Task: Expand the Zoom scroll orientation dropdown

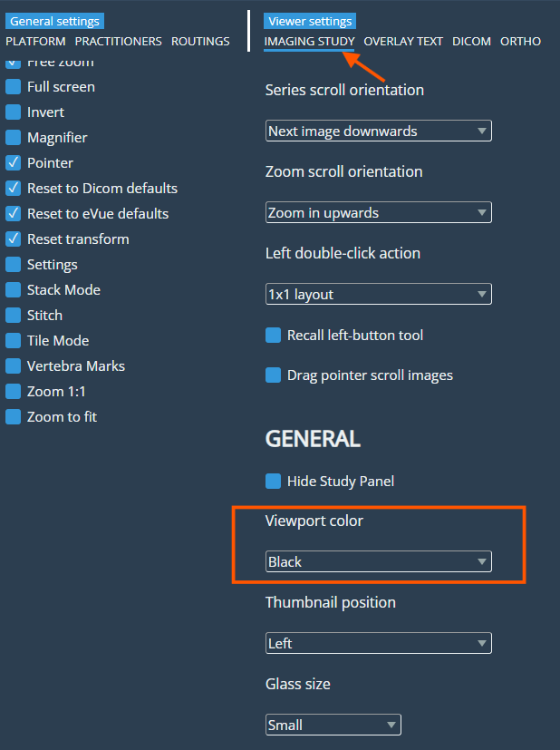Action: pyautogui.click(x=378, y=213)
